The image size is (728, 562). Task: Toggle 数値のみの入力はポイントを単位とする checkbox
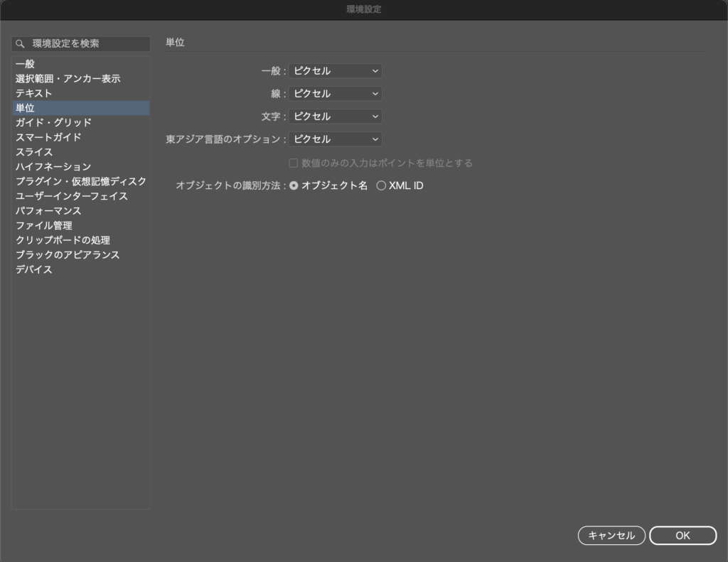click(293, 163)
